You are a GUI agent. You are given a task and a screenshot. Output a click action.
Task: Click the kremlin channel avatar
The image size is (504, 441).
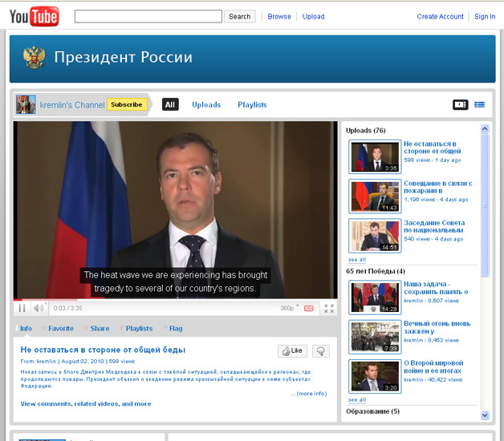(26, 104)
